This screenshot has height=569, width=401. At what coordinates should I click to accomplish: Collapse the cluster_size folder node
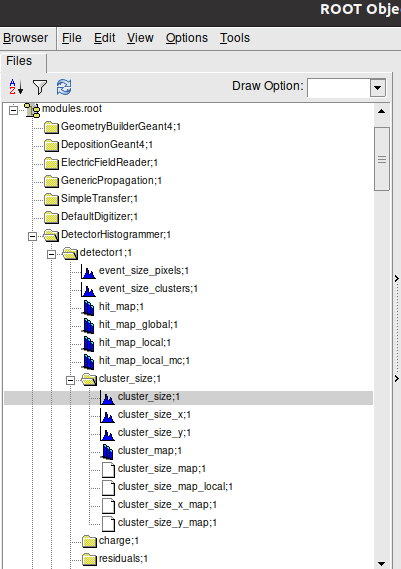click(x=70, y=380)
